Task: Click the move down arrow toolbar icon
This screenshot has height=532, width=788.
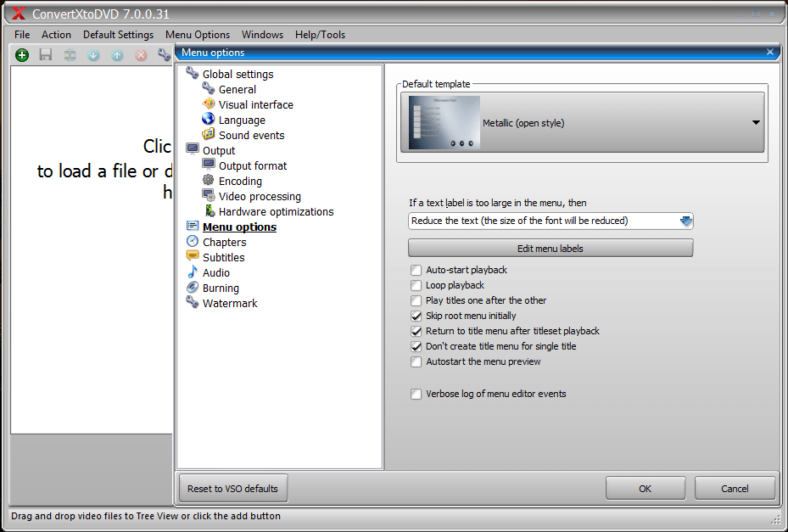Action: pos(93,55)
